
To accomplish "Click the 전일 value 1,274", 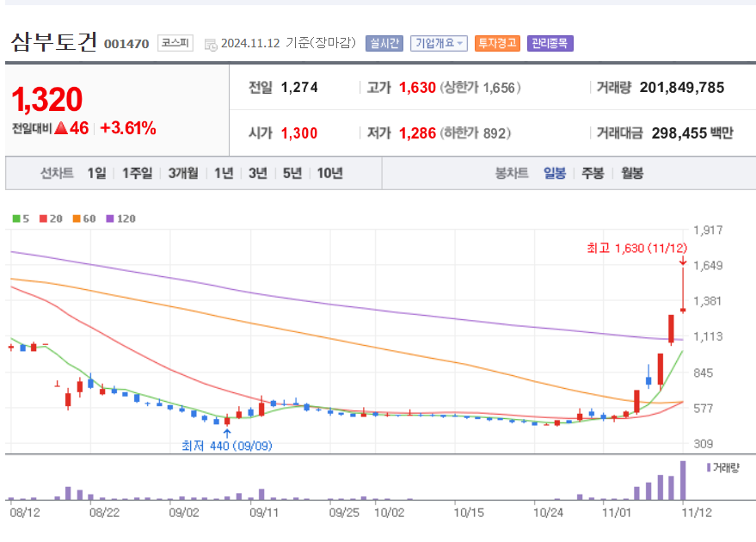I will 299,87.
